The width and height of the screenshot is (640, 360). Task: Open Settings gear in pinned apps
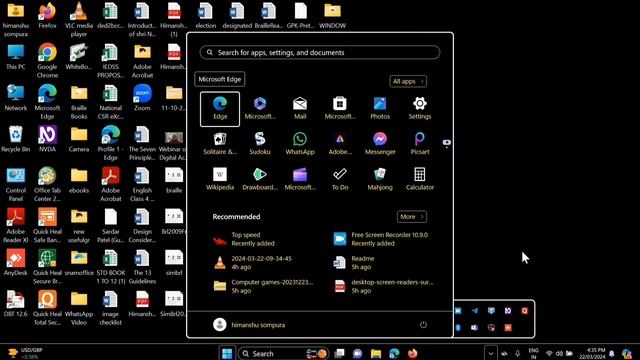pos(420,109)
